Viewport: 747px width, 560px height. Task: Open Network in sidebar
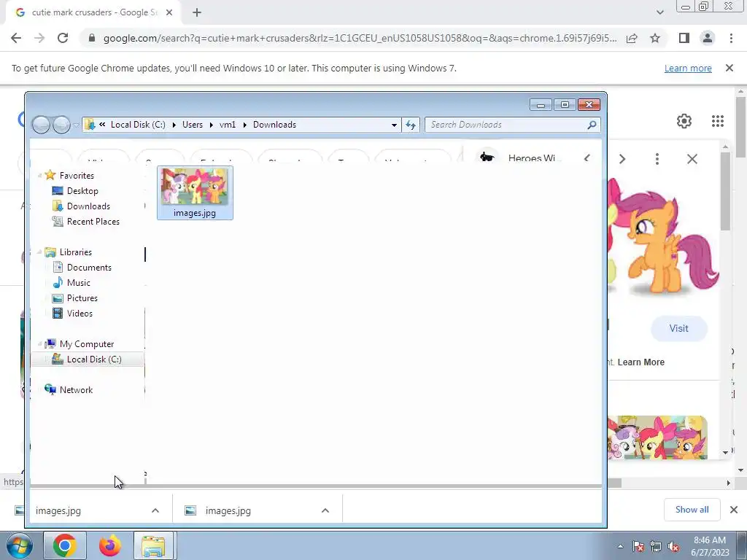click(76, 390)
